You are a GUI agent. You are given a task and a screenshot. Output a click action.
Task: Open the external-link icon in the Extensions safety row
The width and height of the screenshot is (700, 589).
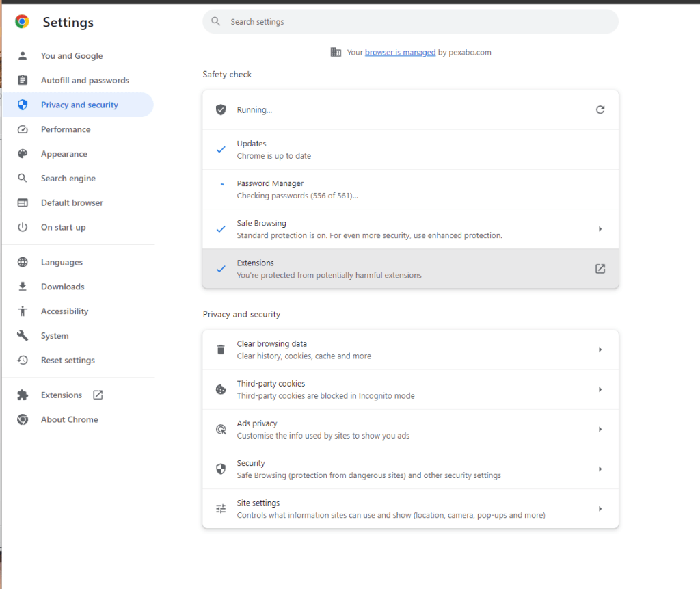(x=600, y=269)
